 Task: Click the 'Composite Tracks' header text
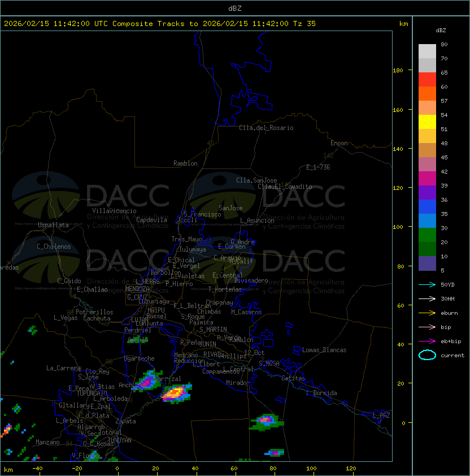(149, 24)
